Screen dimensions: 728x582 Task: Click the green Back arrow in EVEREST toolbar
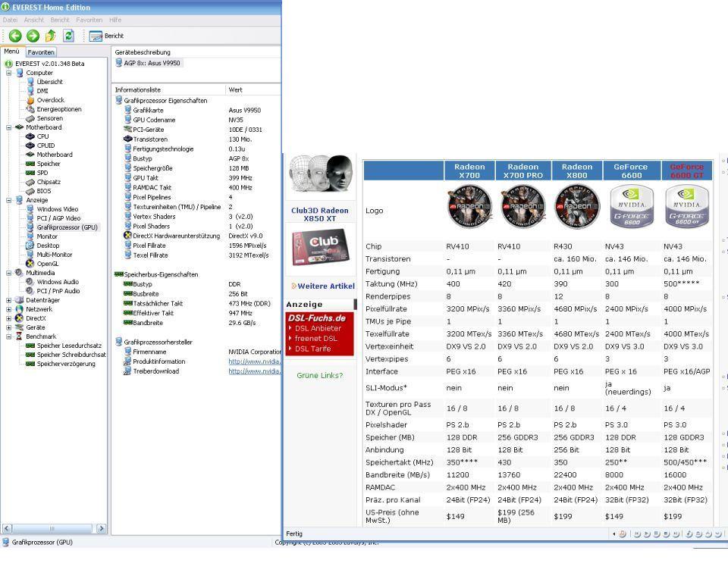point(15,36)
